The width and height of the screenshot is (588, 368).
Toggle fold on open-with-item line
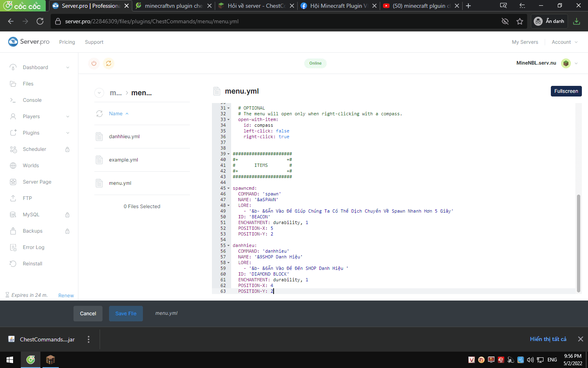(x=229, y=120)
